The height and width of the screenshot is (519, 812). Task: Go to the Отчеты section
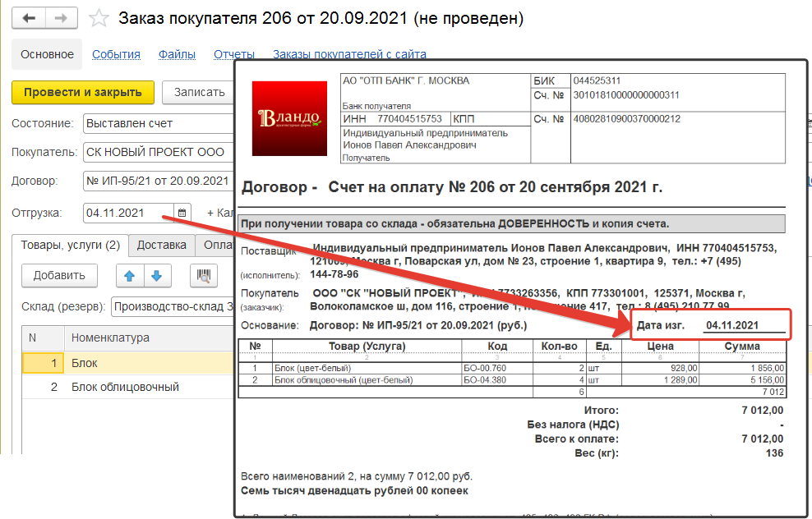233,54
